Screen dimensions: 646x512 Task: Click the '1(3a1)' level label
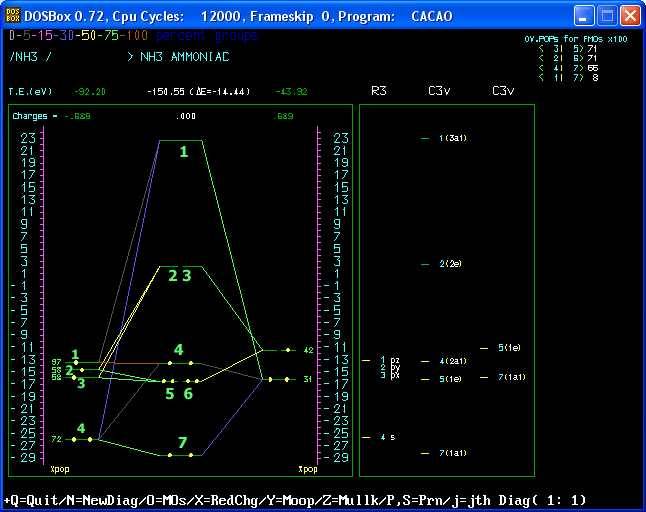(x=453, y=138)
